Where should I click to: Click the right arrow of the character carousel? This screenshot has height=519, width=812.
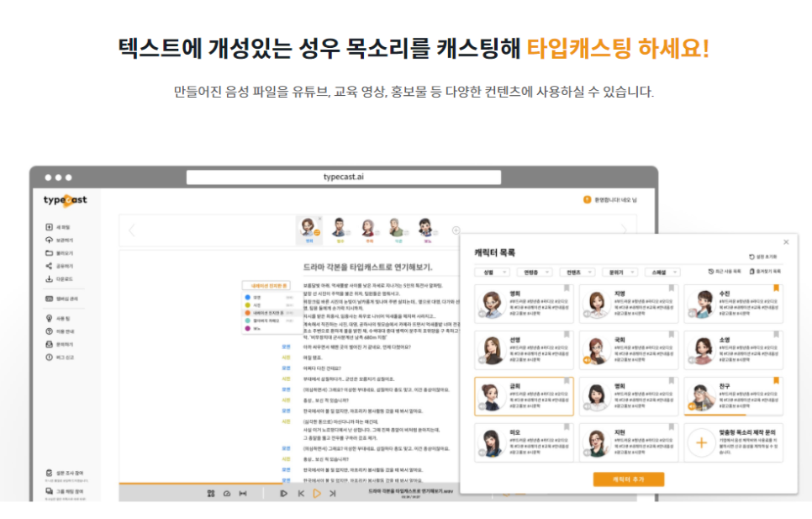tap(624, 230)
